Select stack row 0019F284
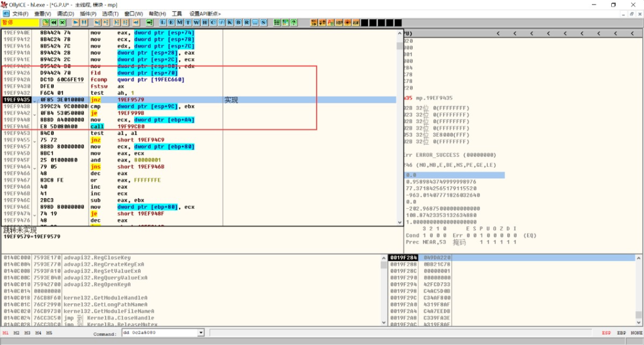The width and height of the screenshot is (644, 345). point(512,257)
